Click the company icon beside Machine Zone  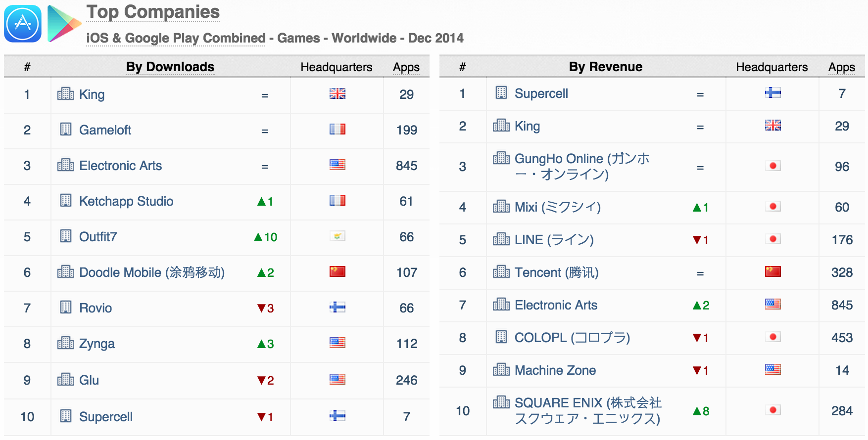tap(501, 369)
